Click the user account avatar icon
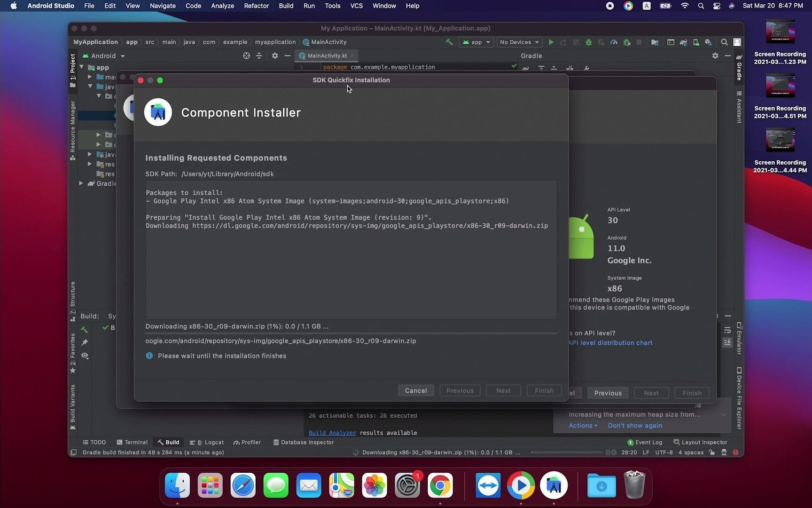The image size is (812, 508). pyautogui.click(x=737, y=42)
